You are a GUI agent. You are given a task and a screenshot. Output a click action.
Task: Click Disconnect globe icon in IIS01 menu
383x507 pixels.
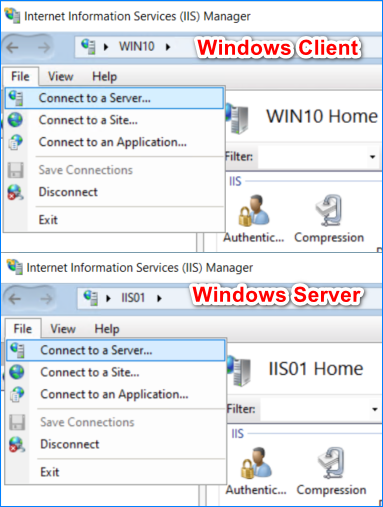tap(17, 445)
